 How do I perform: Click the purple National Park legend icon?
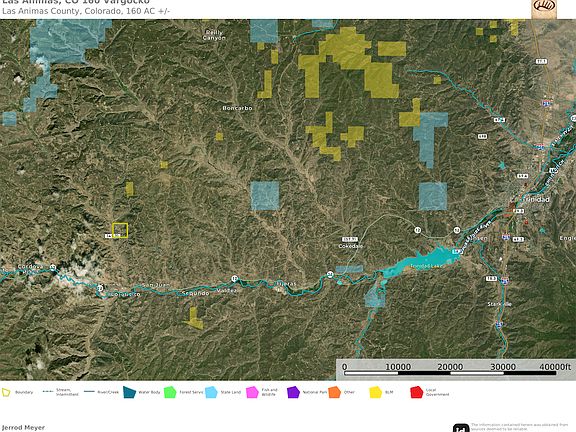point(293,392)
